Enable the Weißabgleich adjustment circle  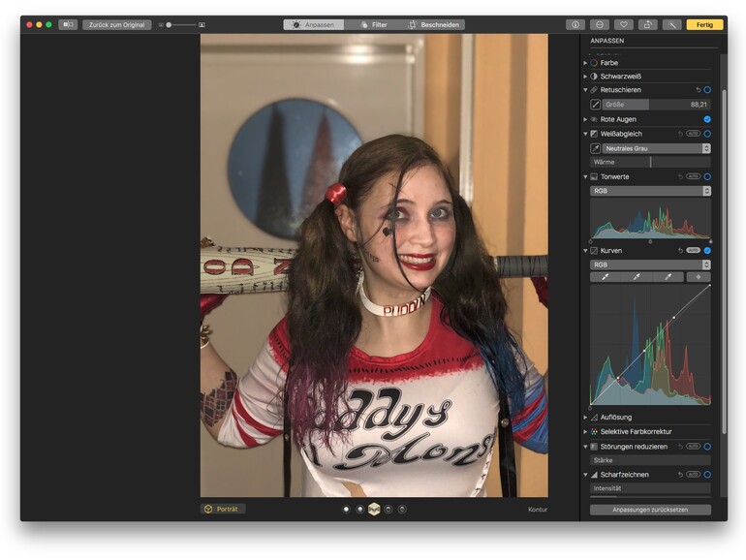click(x=707, y=134)
